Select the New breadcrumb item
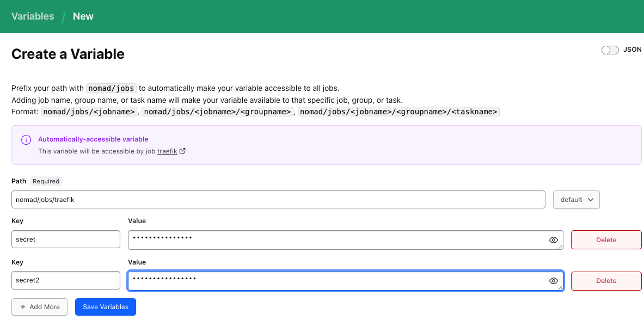The height and width of the screenshot is (320, 644). pos(83,16)
